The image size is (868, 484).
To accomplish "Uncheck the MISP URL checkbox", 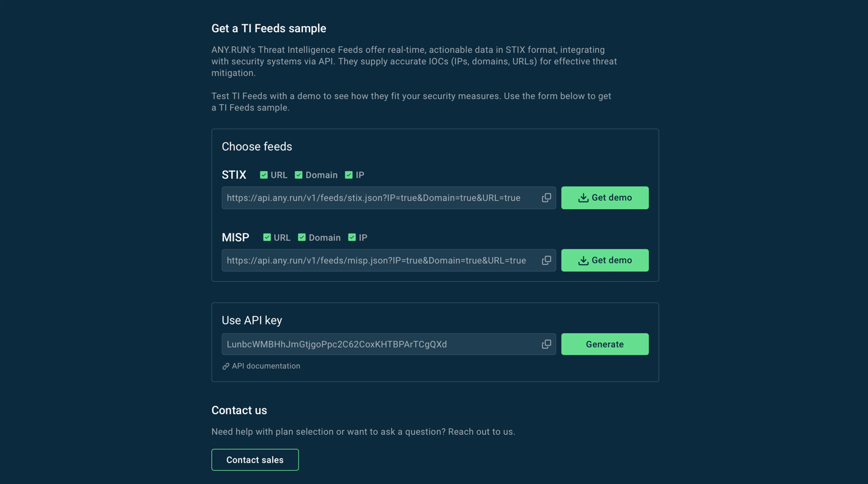I will (x=267, y=237).
